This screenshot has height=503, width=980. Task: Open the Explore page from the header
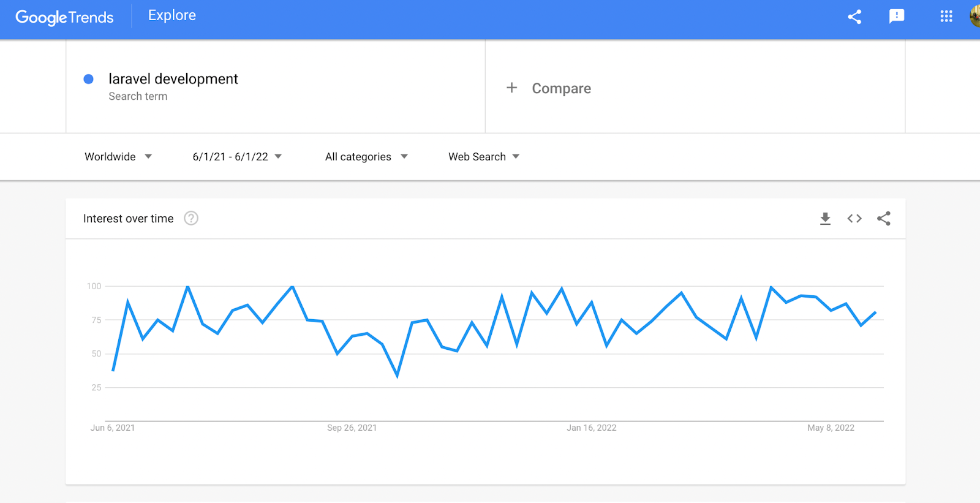coord(171,15)
